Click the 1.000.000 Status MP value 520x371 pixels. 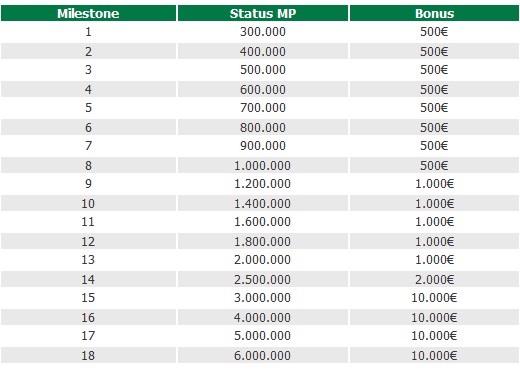coord(263,165)
